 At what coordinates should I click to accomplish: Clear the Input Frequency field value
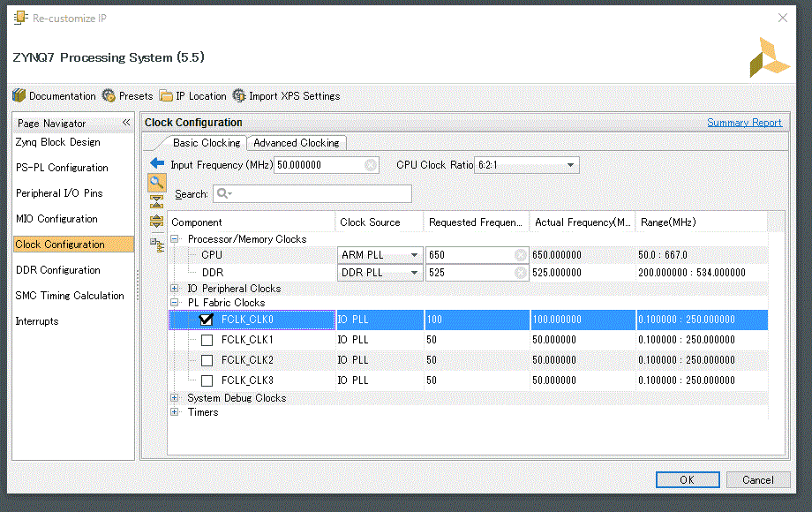(x=371, y=165)
